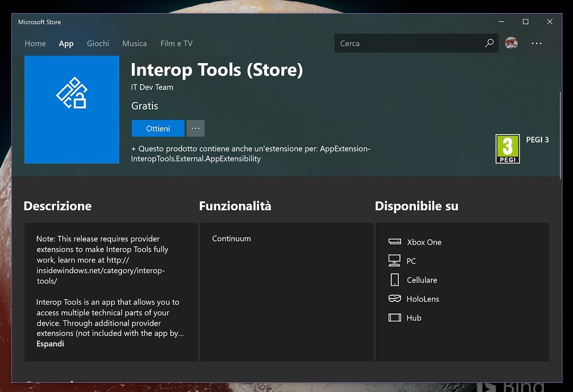The image size is (573, 392).
Task: Click the HoloLens headset icon
Action: (394, 299)
